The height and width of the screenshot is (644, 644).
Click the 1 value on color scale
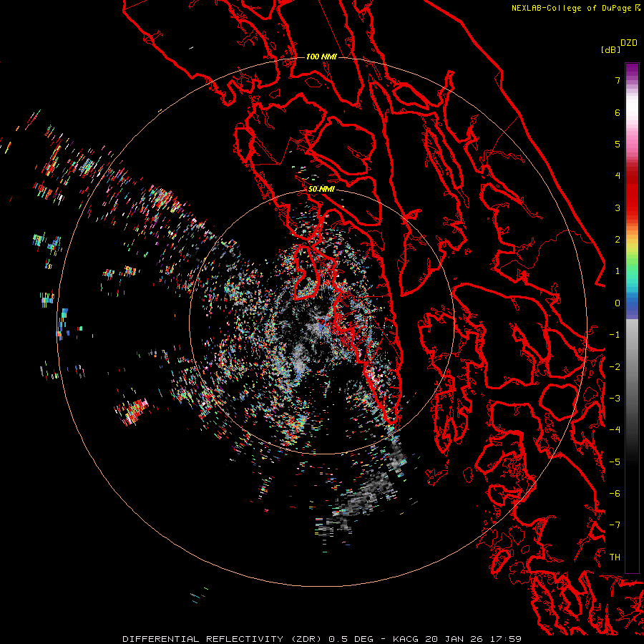pos(618,271)
